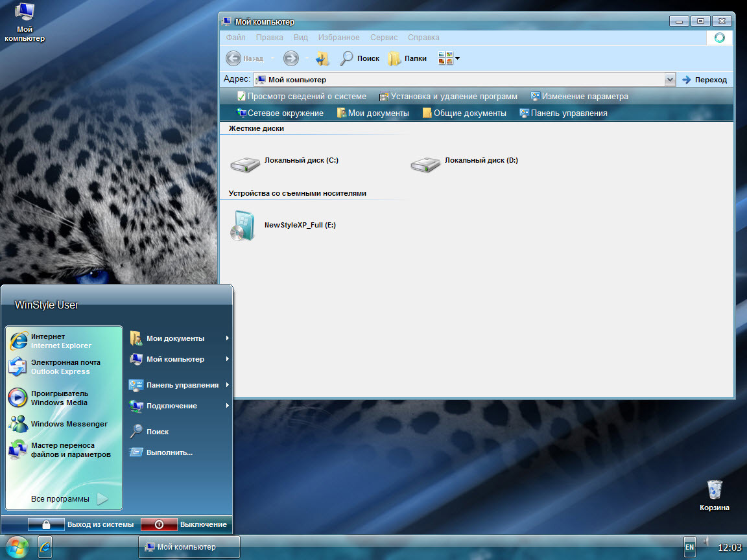Open Панель управления in the Start menu
The height and width of the screenshot is (560, 747).
pos(179,385)
